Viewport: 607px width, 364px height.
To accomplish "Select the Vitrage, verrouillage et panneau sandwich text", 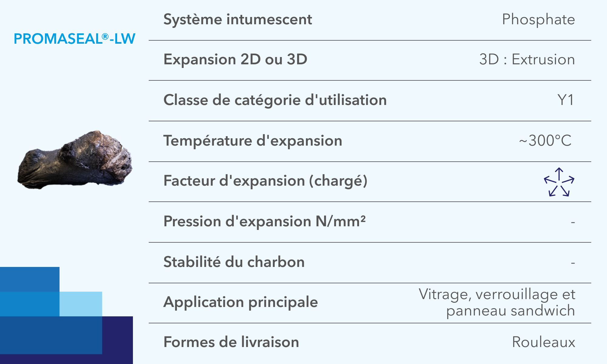I will (x=497, y=302).
